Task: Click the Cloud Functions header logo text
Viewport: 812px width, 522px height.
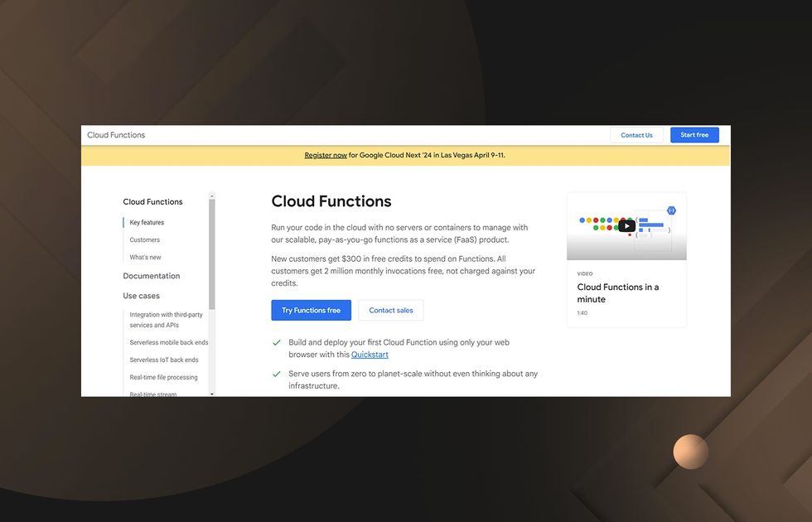Action: click(x=116, y=135)
